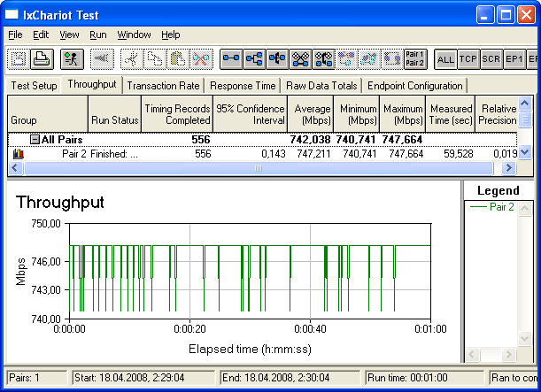Click the table's horizontal scrollbar thumb

click(259, 168)
